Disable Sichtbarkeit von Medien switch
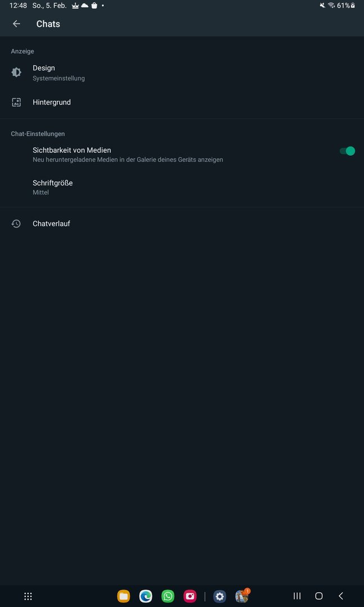 click(347, 151)
